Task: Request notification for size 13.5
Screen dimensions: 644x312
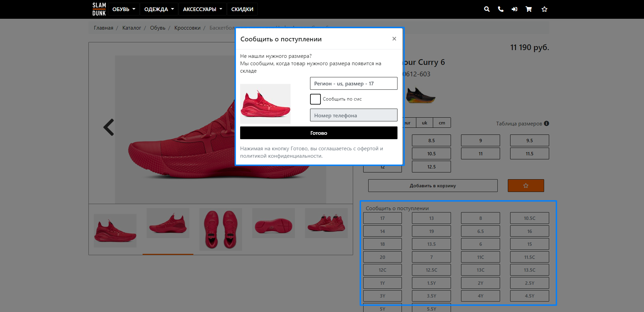Action: (x=431, y=244)
